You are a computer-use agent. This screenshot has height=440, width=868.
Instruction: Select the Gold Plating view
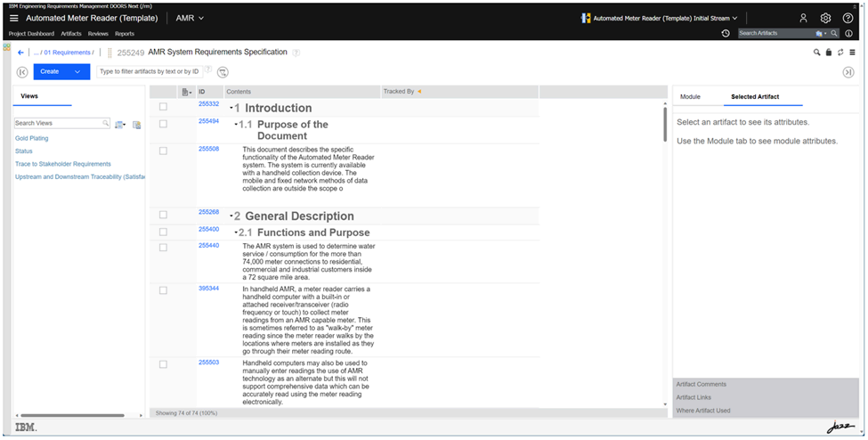click(x=31, y=138)
